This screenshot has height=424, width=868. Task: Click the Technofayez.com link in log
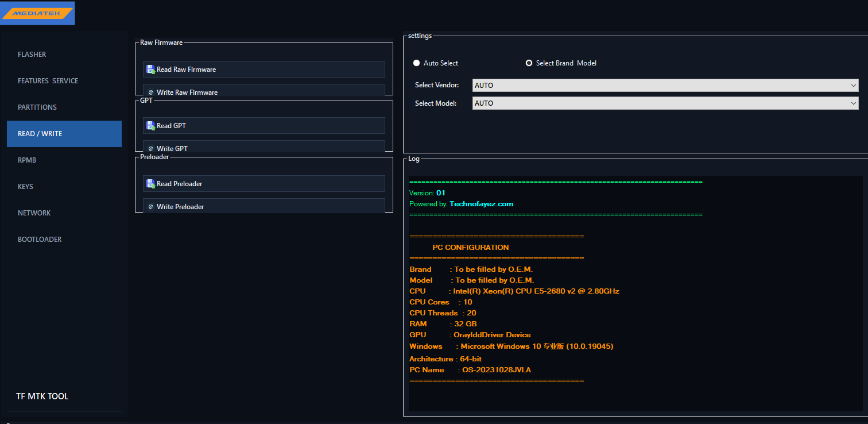pos(482,204)
